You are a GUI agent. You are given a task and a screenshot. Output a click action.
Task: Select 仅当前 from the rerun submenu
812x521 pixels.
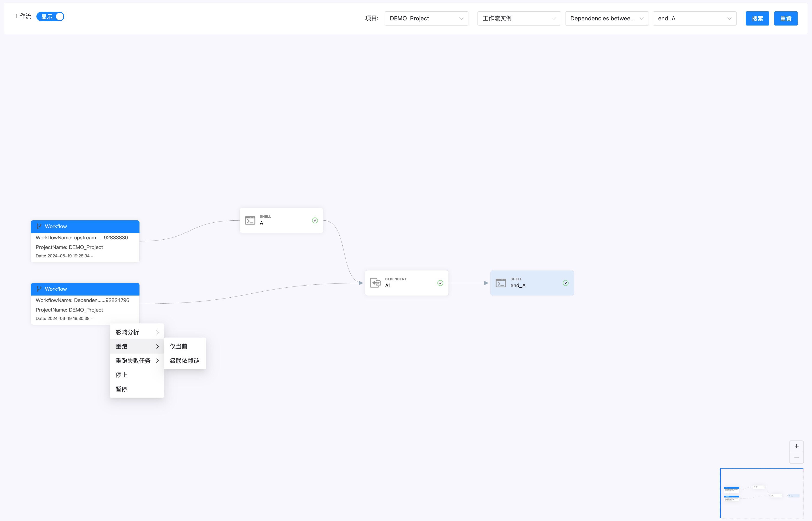click(x=179, y=346)
